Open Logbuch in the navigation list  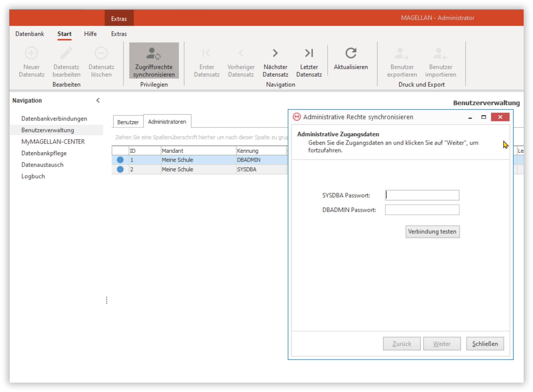coord(33,176)
